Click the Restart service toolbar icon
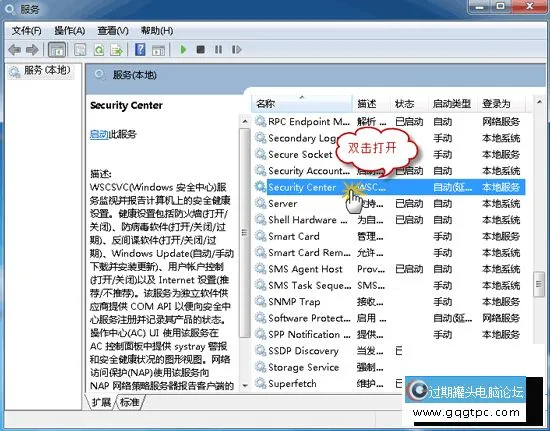The image size is (550, 431). point(236,50)
